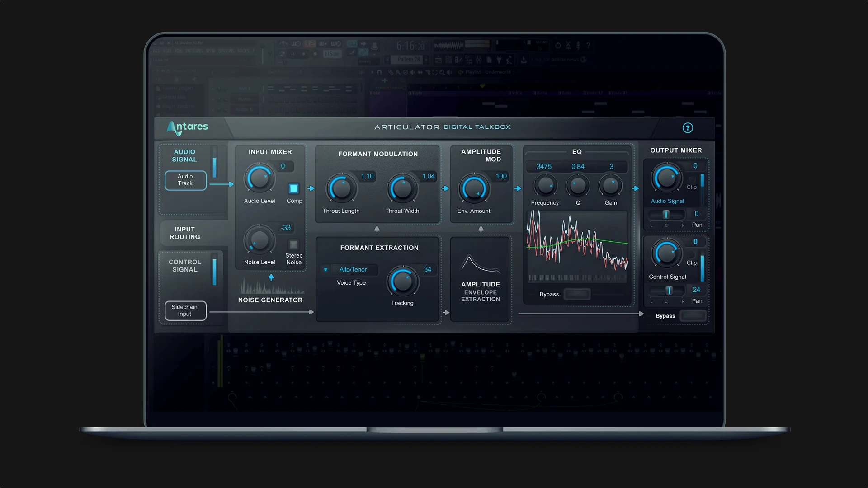Viewport: 868px width, 488px height.
Task: Click the Throat Width value 1.04
Action: coord(429,176)
